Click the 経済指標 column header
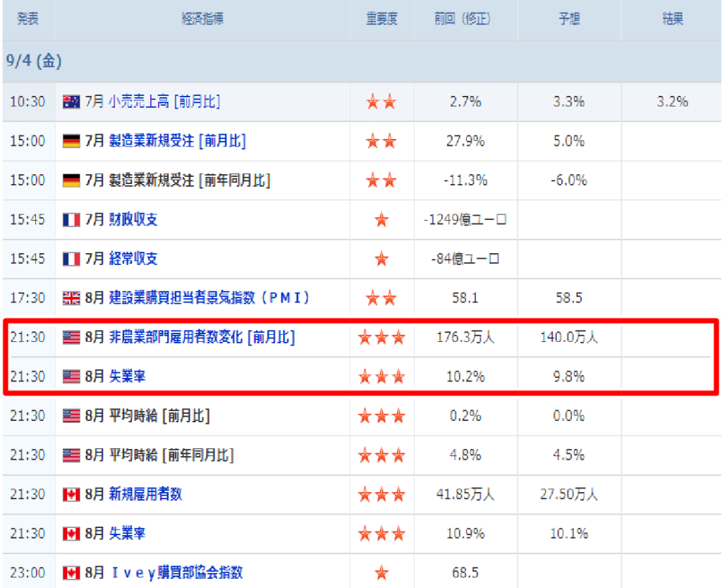Screen dimensions: 722x588 [x=202, y=19]
